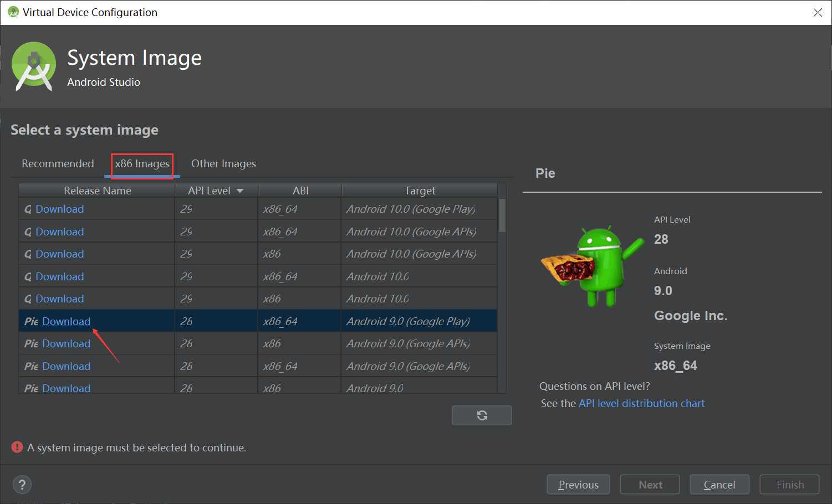Click the 'Google Inc.' vendor text

pos(691,316)
